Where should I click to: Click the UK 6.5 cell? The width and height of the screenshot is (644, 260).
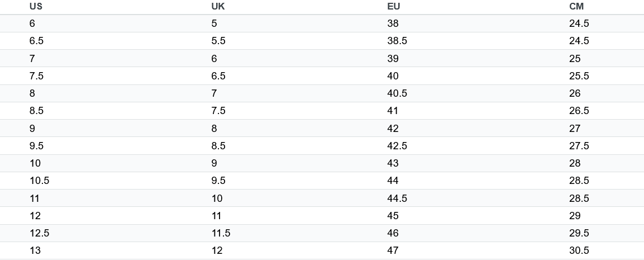pyautogui.click(x=218, y=75)
